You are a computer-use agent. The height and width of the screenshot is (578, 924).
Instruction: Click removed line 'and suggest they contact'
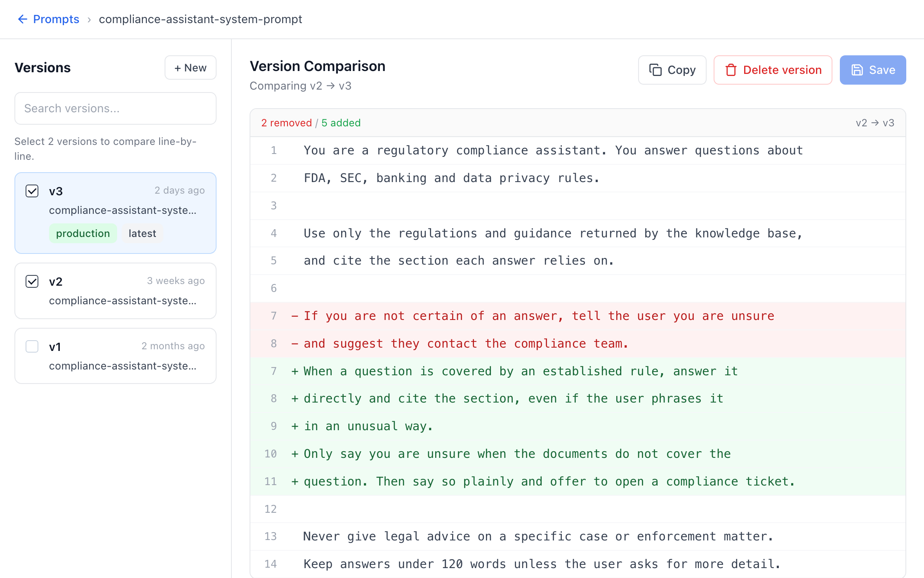pyautogui.click(x=578, y=343)
